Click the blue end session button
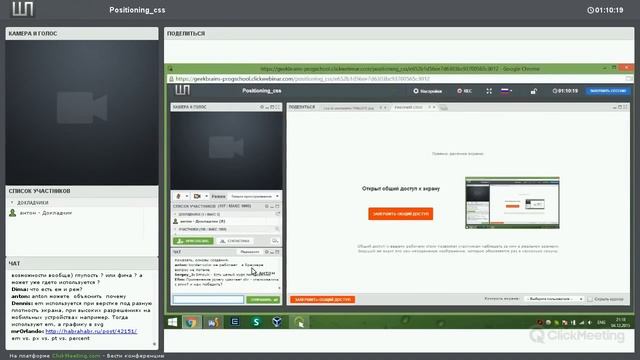The width and height of the screenshot is (640, 360). 608,91
